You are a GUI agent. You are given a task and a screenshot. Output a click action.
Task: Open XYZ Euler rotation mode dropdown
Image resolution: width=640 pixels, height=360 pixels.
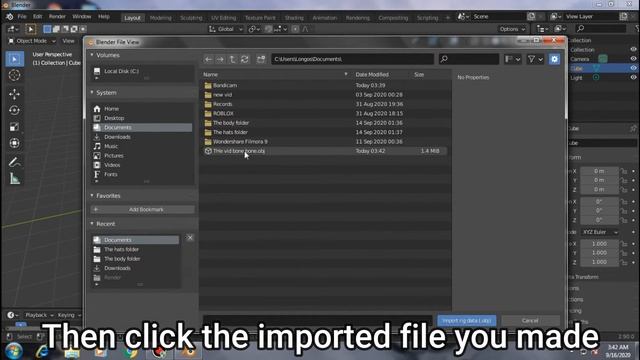(599, 232)
